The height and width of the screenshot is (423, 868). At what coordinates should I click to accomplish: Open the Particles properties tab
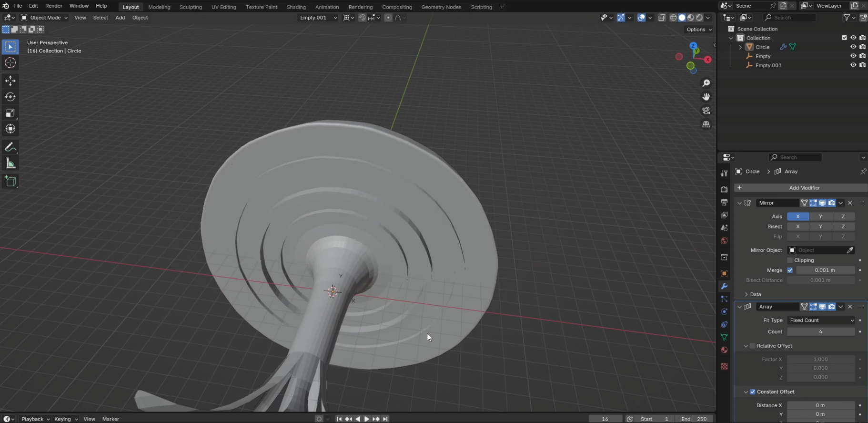point(724,299)
